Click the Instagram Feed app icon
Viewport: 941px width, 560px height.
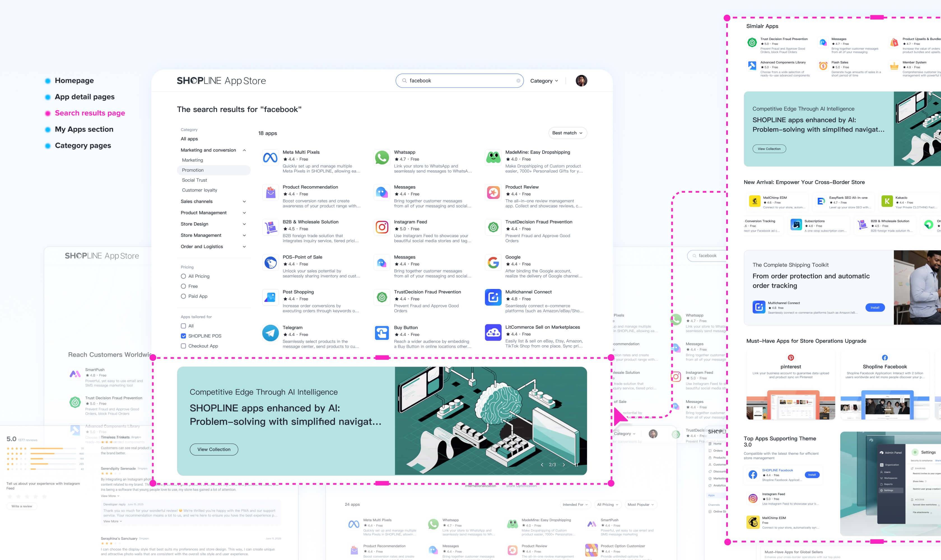click(382, 227)
